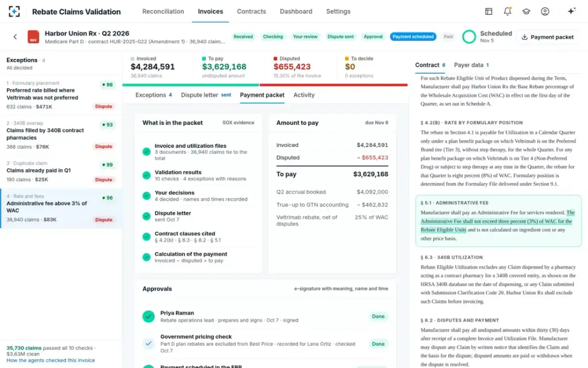The height and width of the screenshot is (368, 588).
Task: Click the Invoiced $4,284,591 summary
Action: [152, 67]
